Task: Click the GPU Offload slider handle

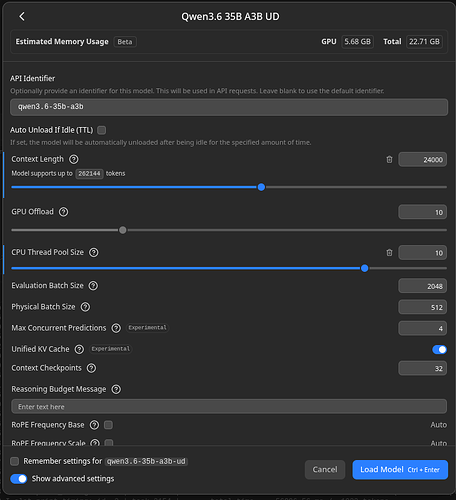Action: (123, 230)
